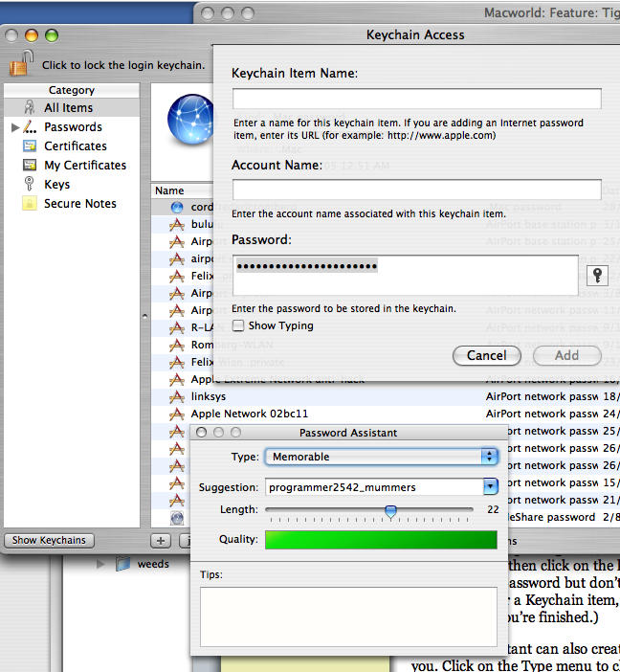Select Passwords category
This screenshot has width=620, height=672.
click(x=73, y=127)
